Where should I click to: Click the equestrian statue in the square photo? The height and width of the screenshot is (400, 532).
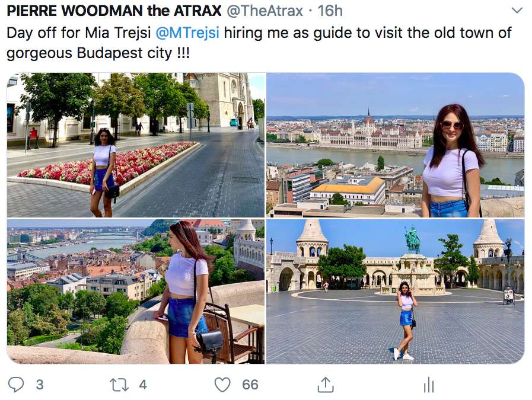tap(412, 239)
